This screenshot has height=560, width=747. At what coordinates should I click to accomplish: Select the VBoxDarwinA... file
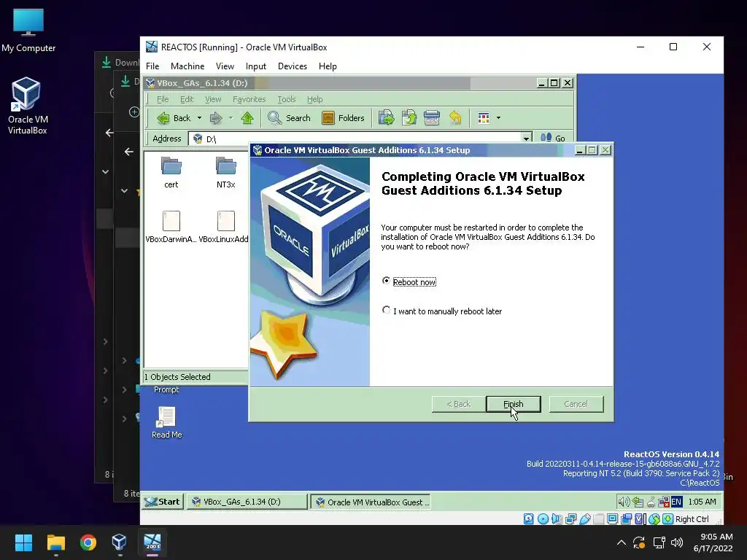171,227
